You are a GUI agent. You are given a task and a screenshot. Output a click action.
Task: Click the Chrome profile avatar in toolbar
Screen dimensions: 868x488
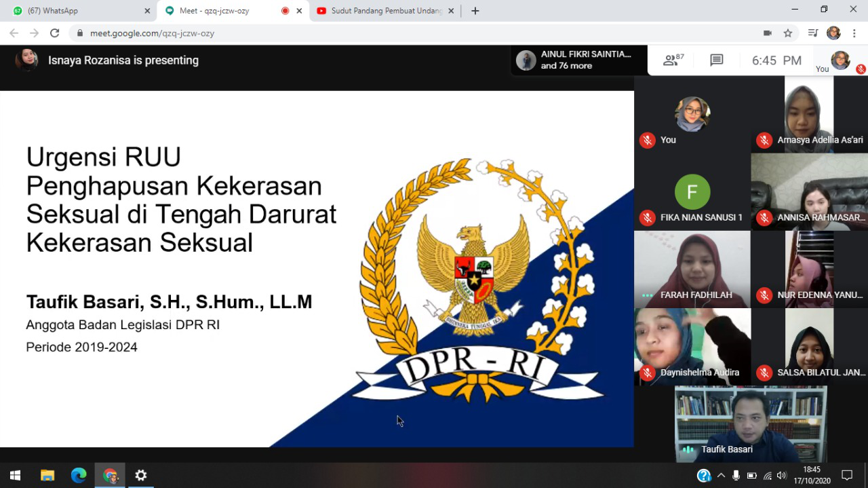coord(833,33)
